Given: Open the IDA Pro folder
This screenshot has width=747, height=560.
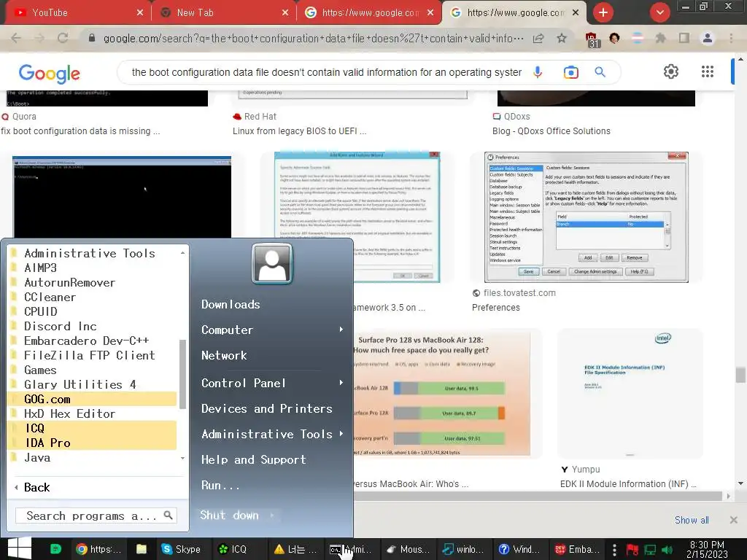Looking at the screenshot, I should (x=93, y=443).
